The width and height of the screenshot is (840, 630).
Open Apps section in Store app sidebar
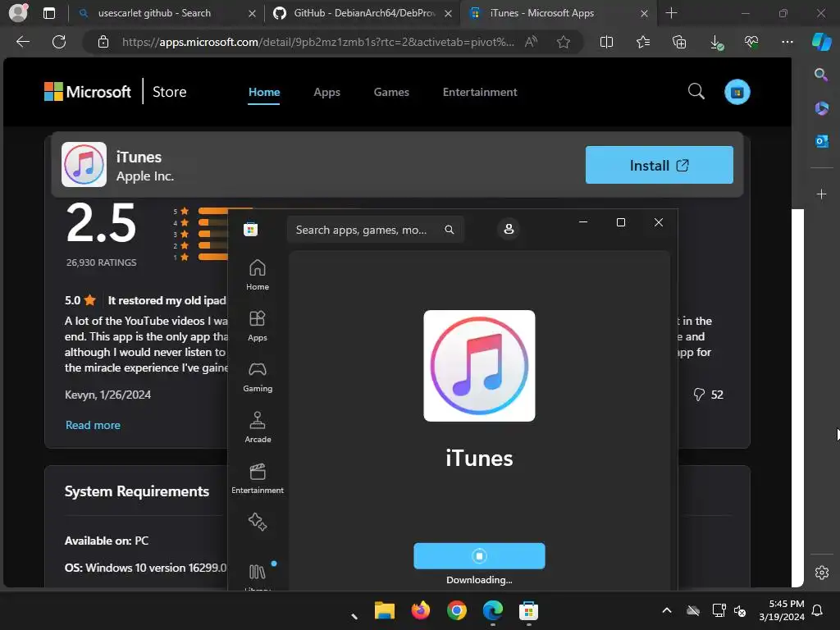click(x=257, y=326)
